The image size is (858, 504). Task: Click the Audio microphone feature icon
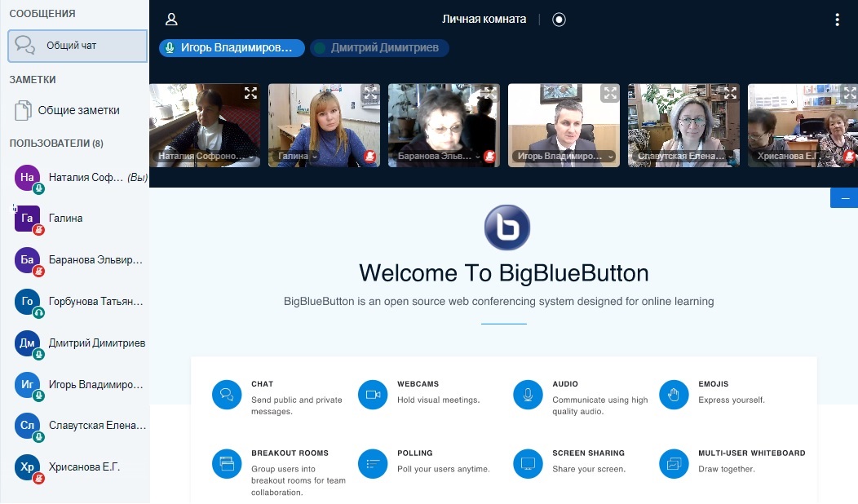528,395
